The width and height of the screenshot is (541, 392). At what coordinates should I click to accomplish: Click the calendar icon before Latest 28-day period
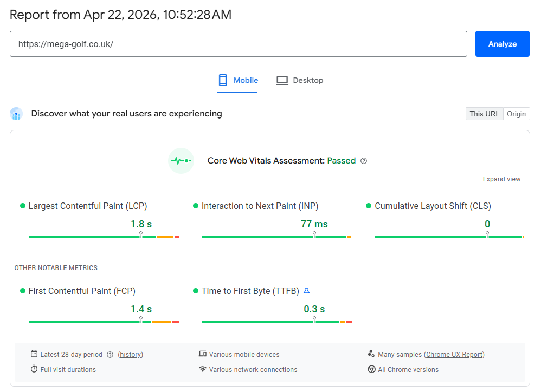click(x=33, y=354)
